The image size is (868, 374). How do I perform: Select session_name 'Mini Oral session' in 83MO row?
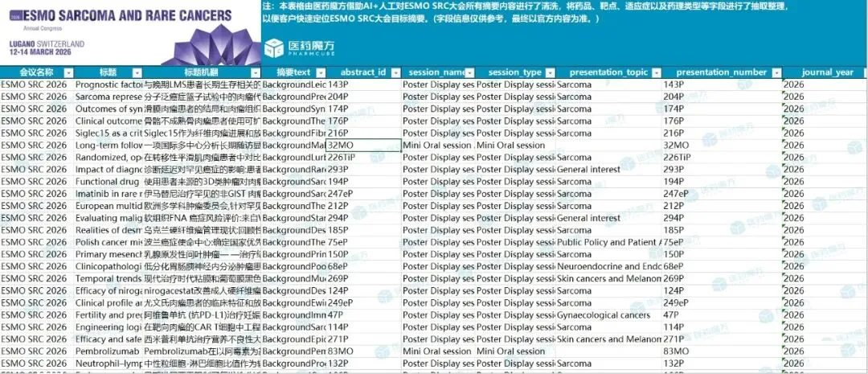coord(439,351)
